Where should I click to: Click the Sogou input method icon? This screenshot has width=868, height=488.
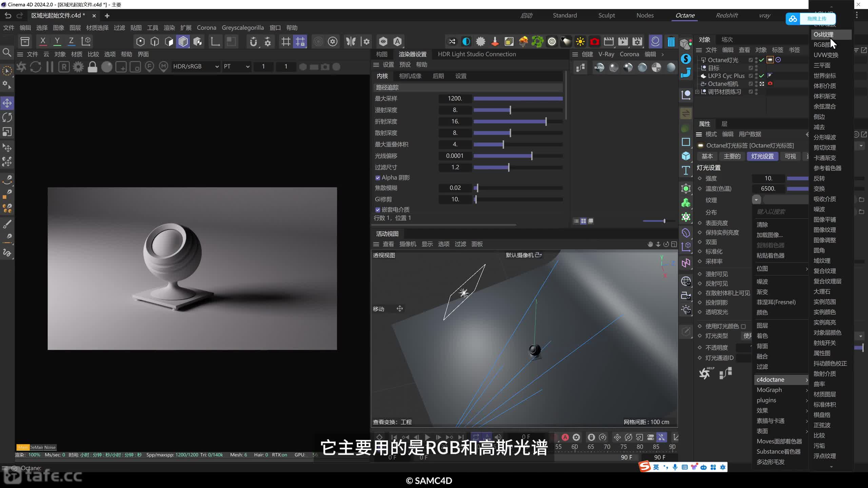(645, 467)
